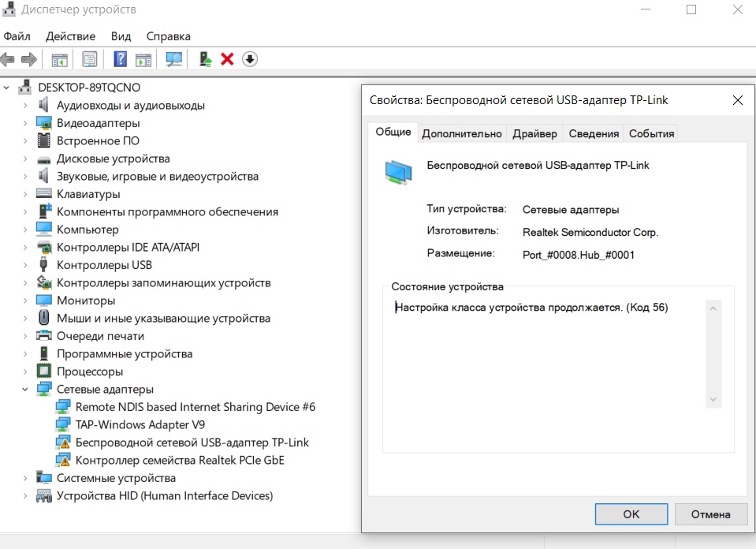The image size is (756, 549).
Task: Select Устройства HID (Human Interface Devices)
Action: [165, 495]
